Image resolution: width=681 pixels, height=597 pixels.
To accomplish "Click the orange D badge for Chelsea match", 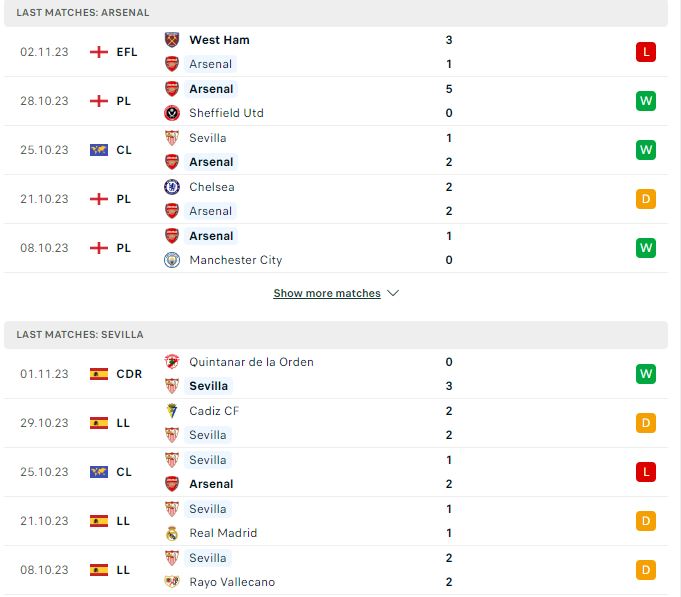I will [x=645, y=199].
